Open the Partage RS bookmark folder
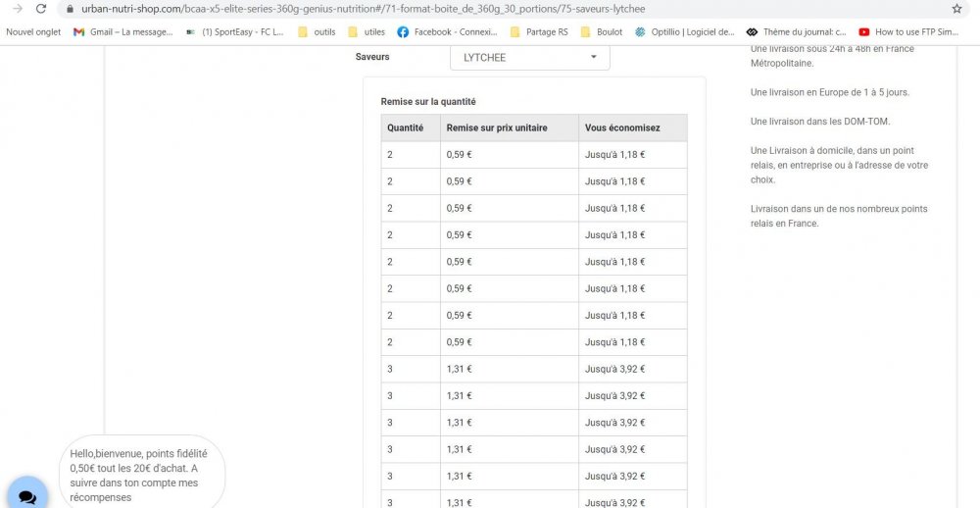The height and width of the screenshot is (508, 980). coord(539,32)
